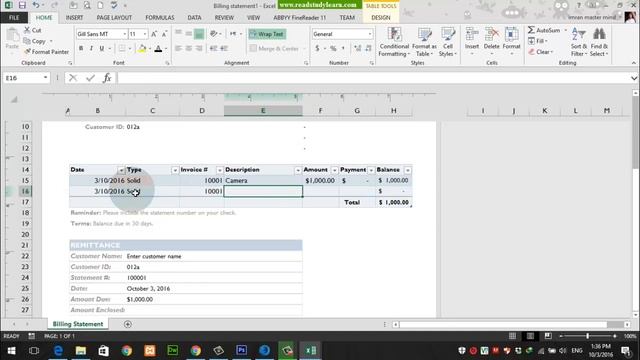Open the General number format dropdown

point(369,34)
